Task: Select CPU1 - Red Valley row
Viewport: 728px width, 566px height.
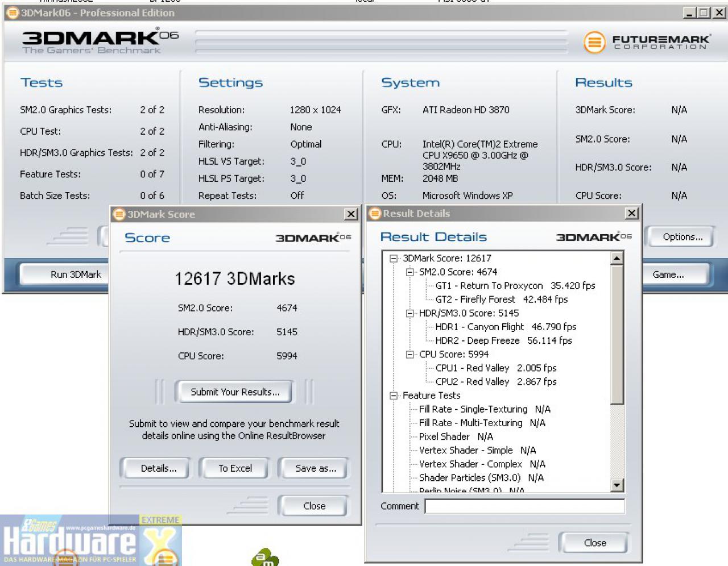Action: 496,368
